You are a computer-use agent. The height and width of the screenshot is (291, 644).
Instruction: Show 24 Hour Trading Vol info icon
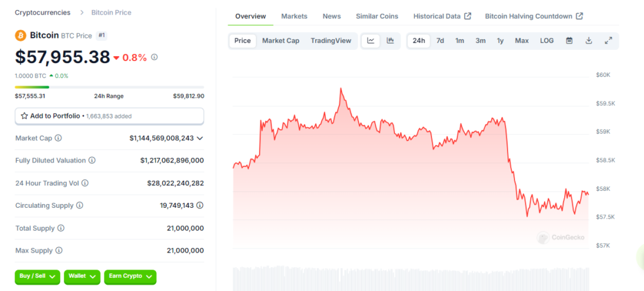[x=85, y=183]
